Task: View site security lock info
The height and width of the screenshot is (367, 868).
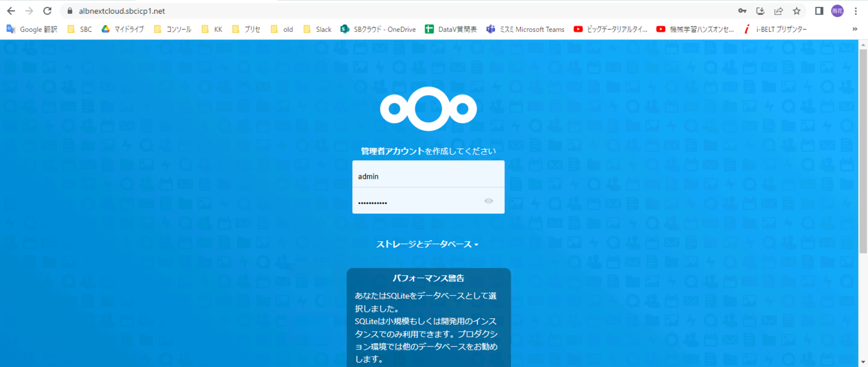Action: tap(70, 11)
